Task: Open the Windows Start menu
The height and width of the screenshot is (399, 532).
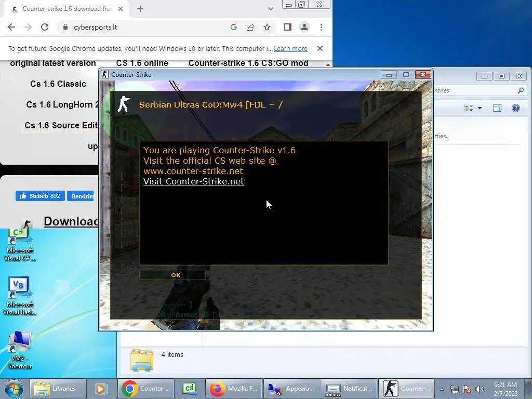Action: [x=14, y=389]
